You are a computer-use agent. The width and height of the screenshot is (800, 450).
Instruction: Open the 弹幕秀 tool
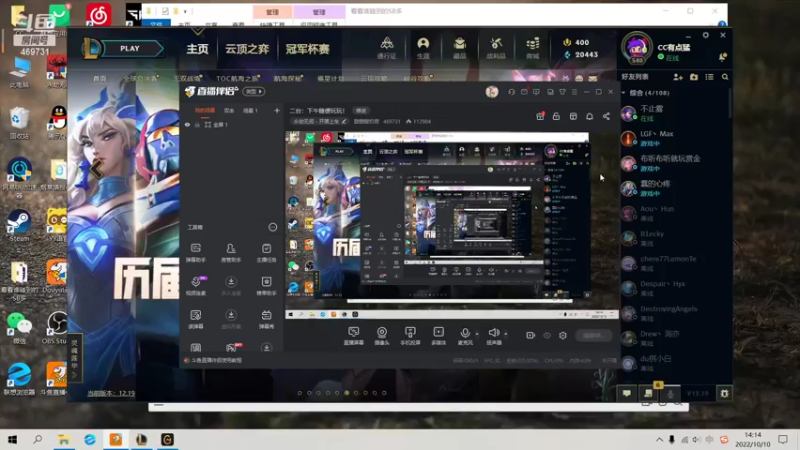point(266,319)
